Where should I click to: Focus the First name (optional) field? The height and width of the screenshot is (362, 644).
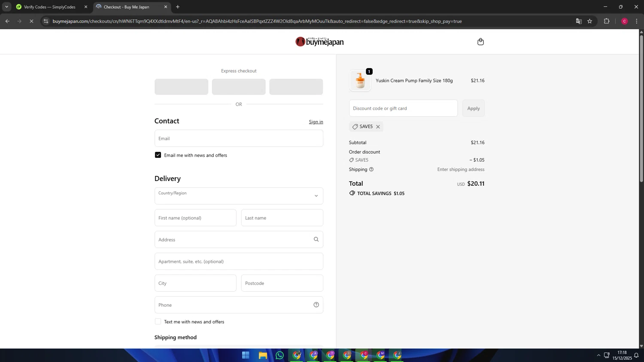(x=195, y=217)
